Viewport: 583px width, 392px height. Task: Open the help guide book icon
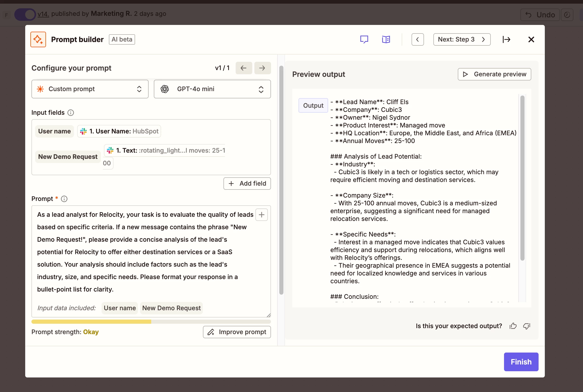click(386, 39)
